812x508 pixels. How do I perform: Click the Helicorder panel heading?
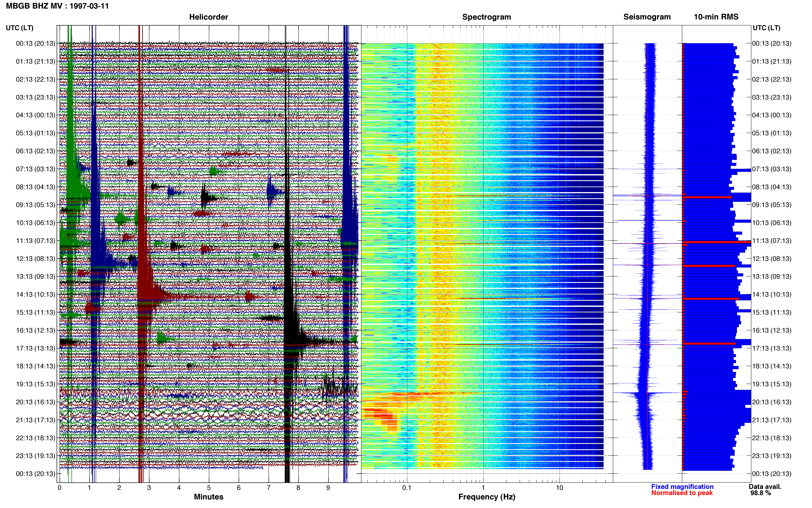[209, 17]
